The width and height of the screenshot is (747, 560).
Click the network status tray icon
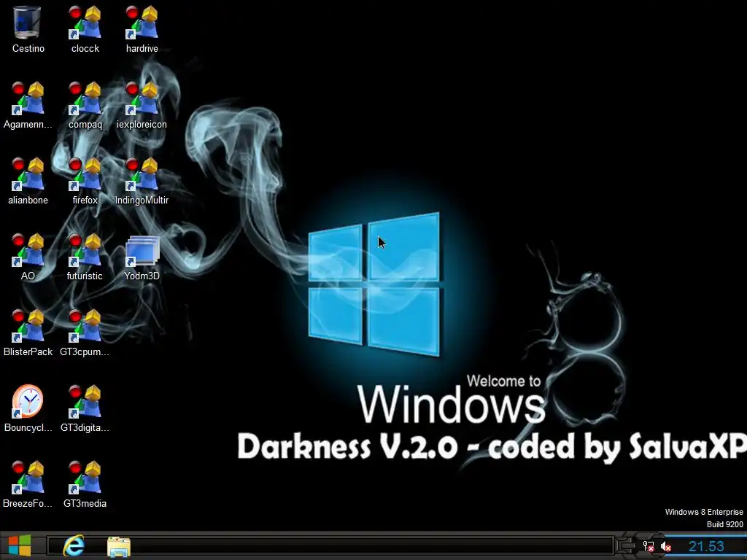(649, 546)
